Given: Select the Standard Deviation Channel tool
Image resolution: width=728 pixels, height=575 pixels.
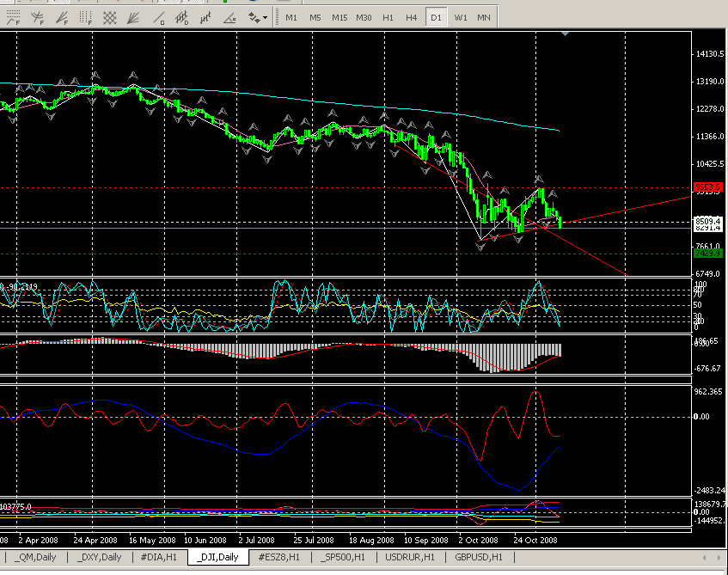Looking at the screenshot, I should pos(182,17).
